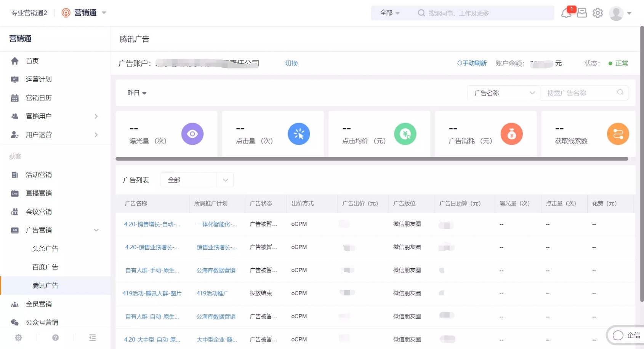Viewport: 644px width, 349px height.
Task: Click the 广告营销 AD icon
Action: tap(15, 230)
